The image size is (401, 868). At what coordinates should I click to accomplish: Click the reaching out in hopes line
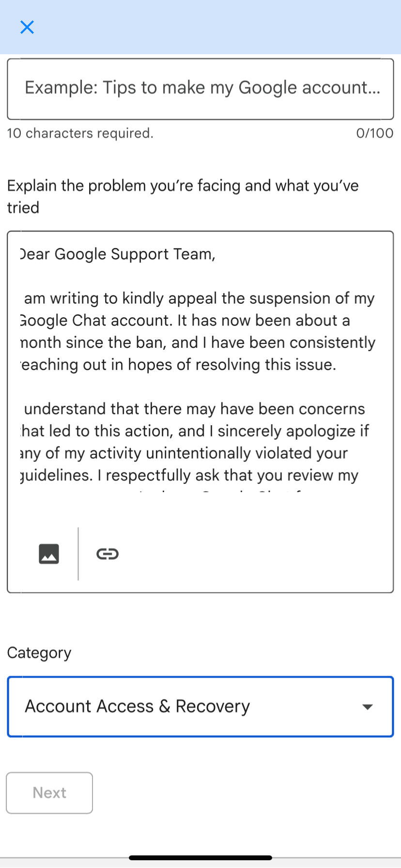[x=178, y=365]
